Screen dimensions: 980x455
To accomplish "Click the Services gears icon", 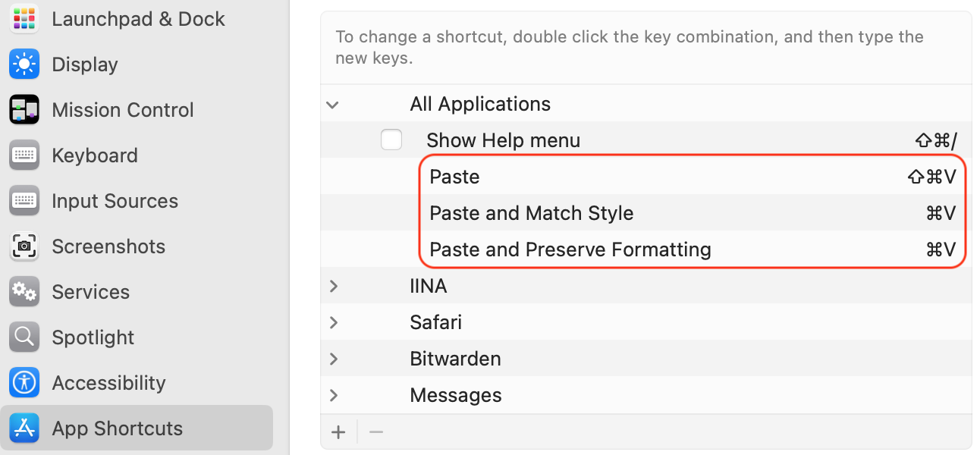I will pos(24,292).
